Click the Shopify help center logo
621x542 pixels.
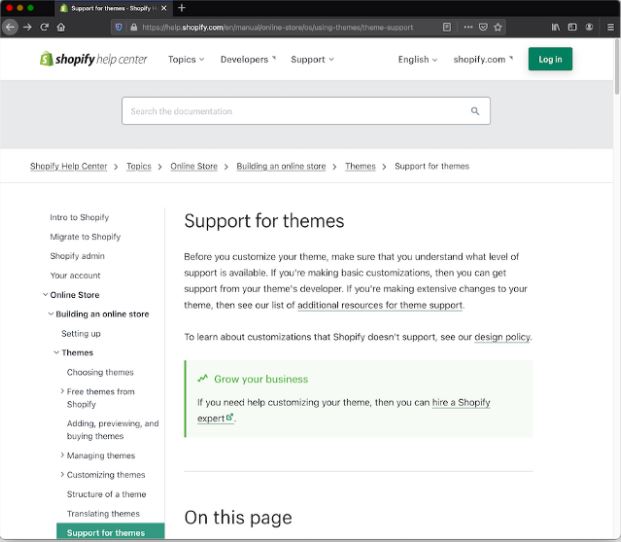point(93,59)
